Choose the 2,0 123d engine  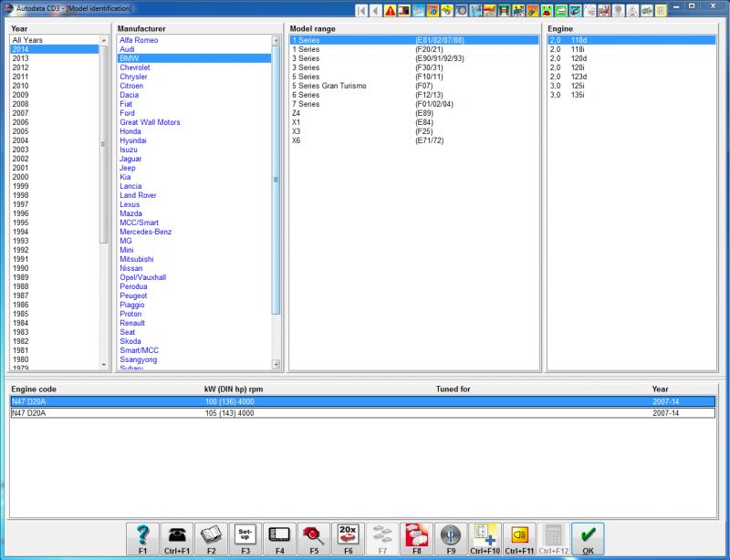(631, 77)
